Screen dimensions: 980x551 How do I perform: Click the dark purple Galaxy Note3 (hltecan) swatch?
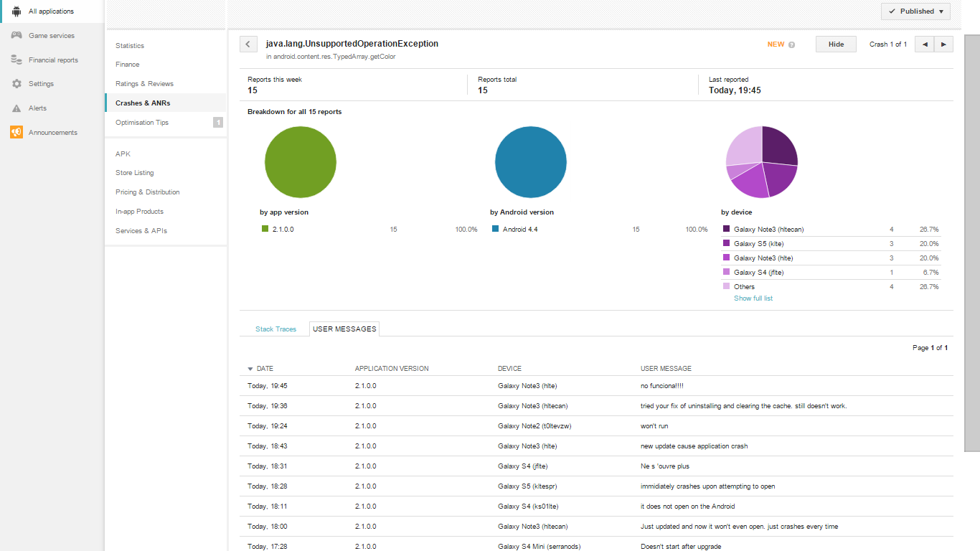point(727,230)
